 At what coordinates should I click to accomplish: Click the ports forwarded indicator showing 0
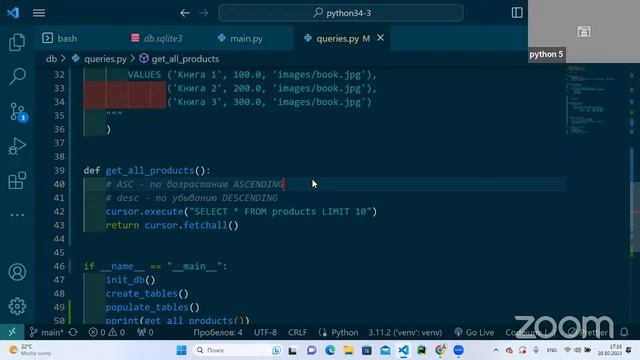(145, 332)
